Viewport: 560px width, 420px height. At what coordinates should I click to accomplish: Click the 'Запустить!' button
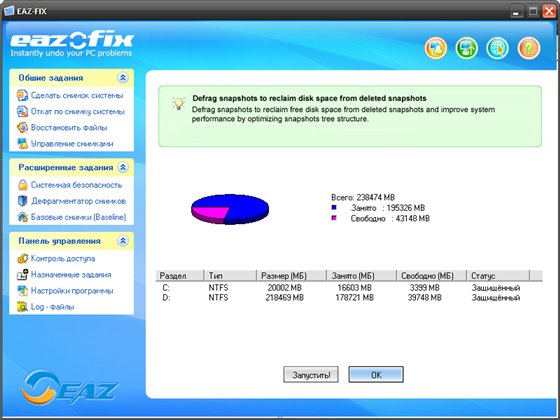coord(311,375)
